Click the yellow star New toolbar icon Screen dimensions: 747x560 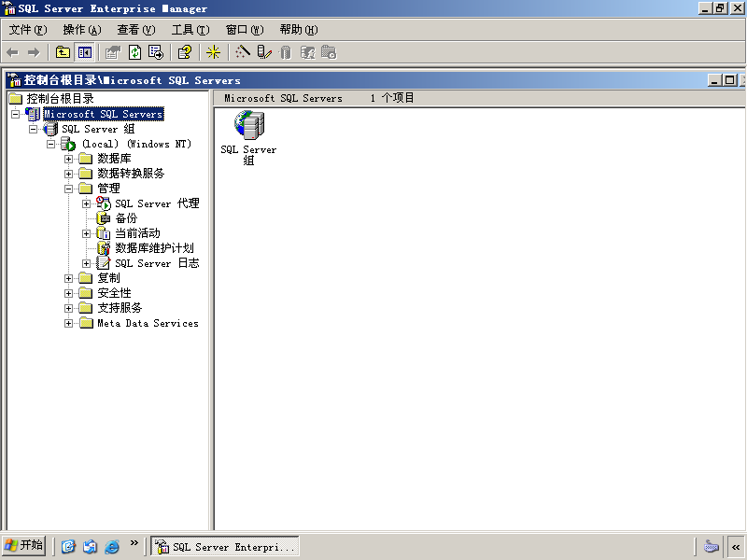click(x=213, y=52)
